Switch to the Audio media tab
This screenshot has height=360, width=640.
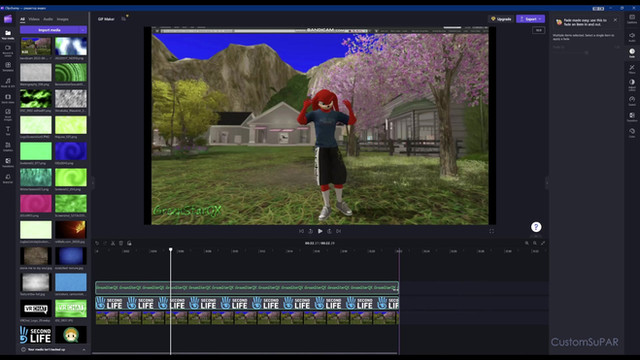pos(48,19)
